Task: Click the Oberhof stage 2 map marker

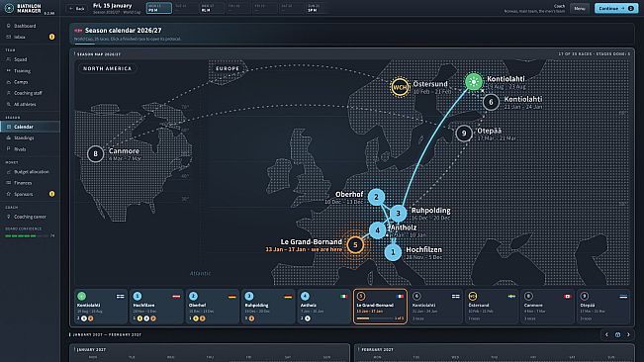Action: pos(376,197)
